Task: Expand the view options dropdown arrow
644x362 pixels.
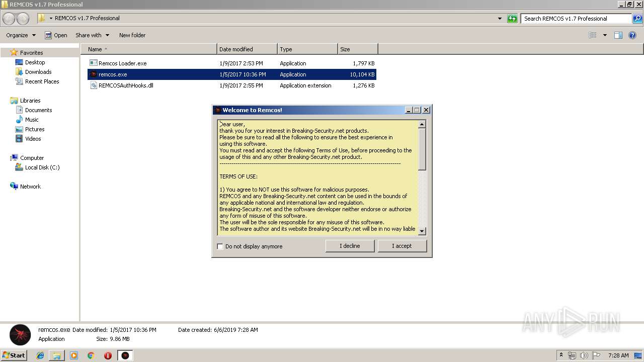Action: click(x=605, y=35)
